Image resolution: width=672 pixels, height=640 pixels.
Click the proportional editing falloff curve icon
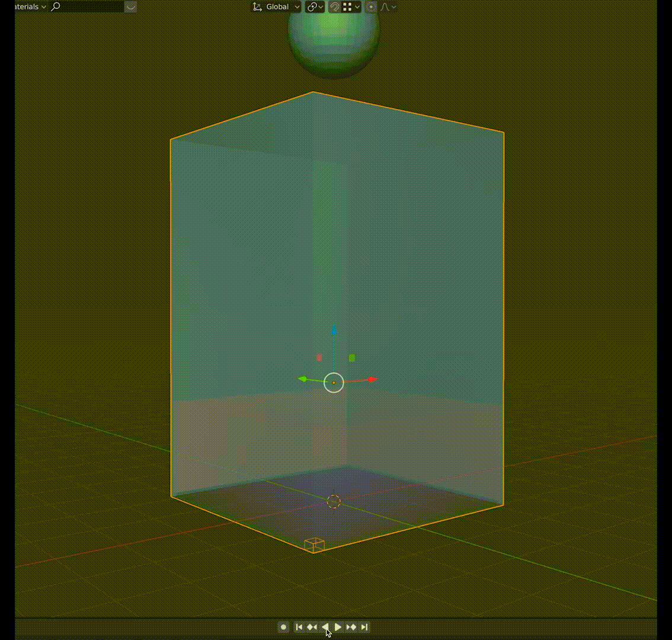pos(385,7)
